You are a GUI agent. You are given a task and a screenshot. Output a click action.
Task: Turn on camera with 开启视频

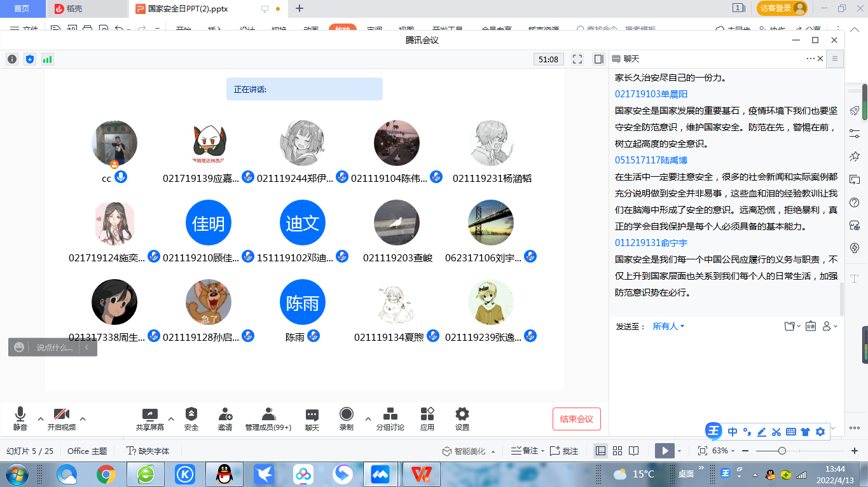point(61,418)
